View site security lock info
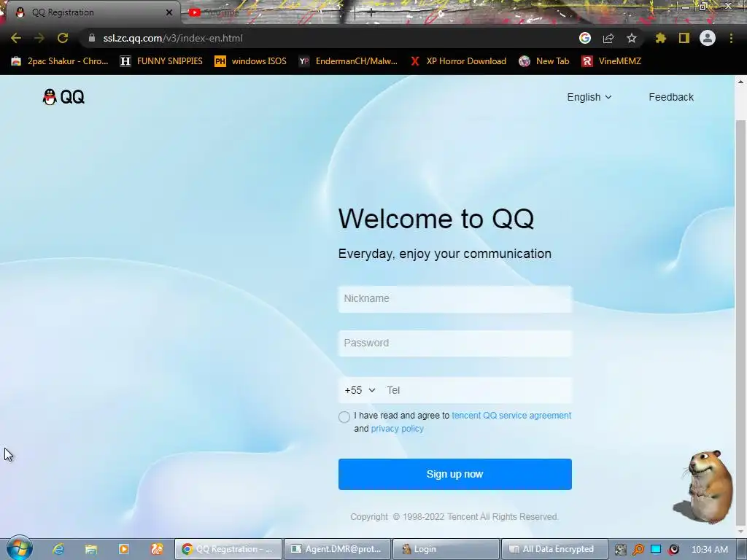This screenshot has height=560, width=747. pos(92,38)
